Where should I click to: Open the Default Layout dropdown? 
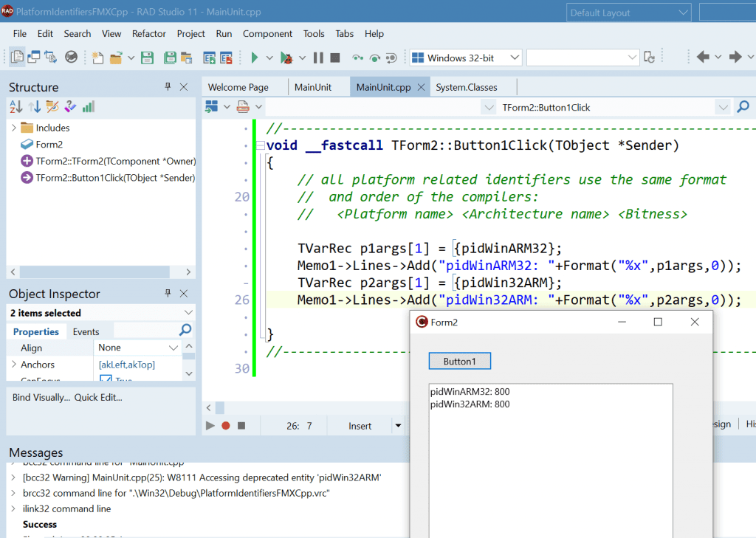[683, 13]
